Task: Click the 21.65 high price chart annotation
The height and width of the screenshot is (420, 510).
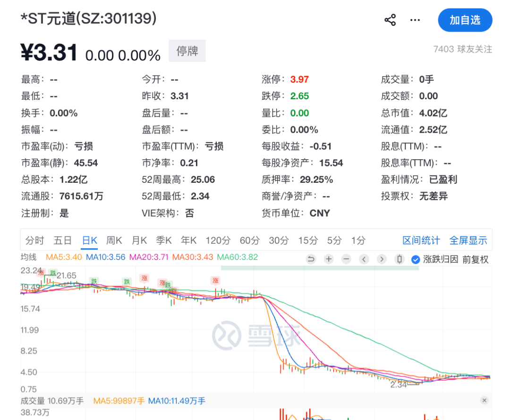Action: coord(67,275)
